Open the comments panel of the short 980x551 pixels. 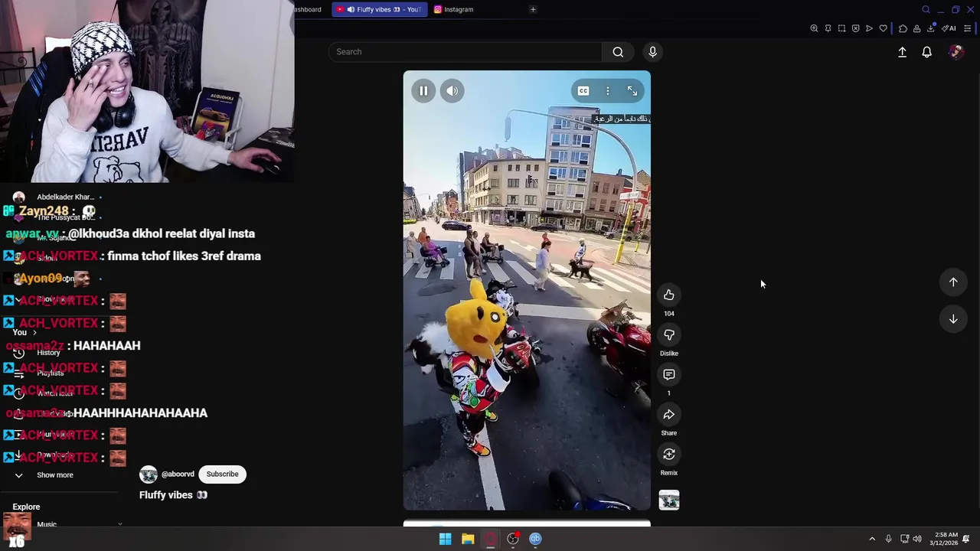(669, 375)
